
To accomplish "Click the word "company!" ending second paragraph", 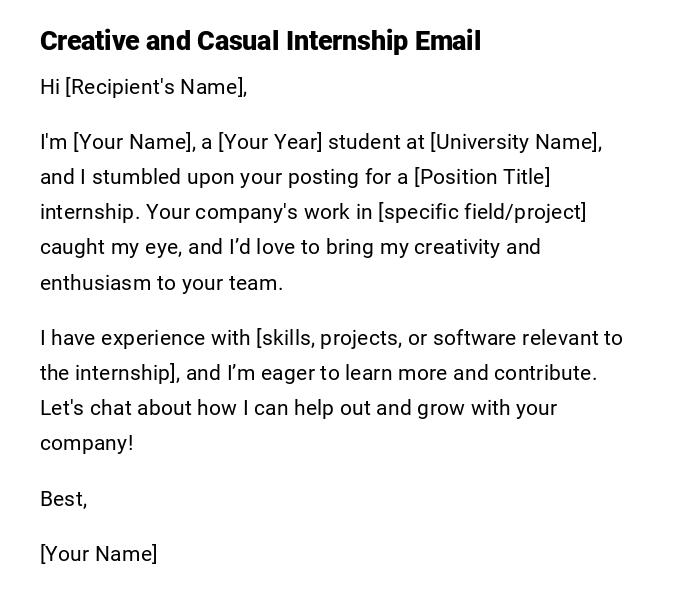I will [x=86, y=443].
